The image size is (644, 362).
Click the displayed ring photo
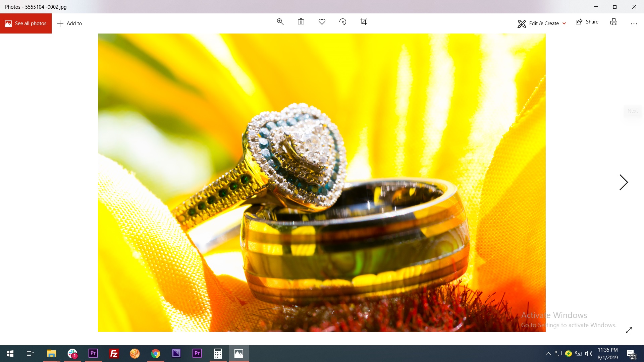coord(321,182)
